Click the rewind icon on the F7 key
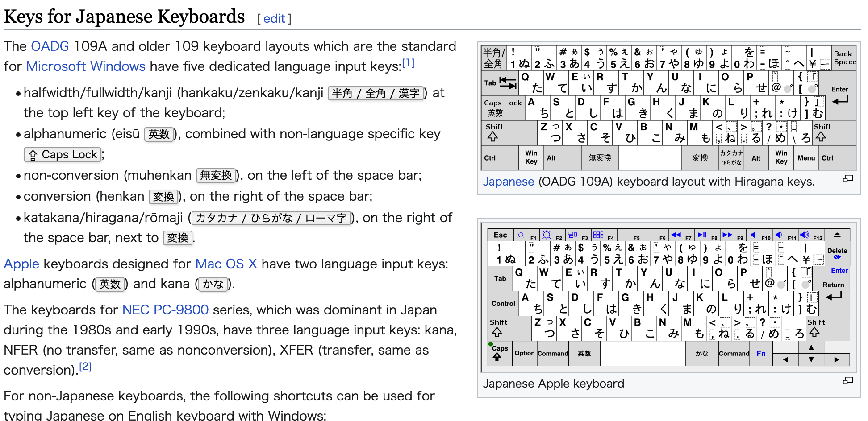The width and height of the screenshot is (868, 421). point(676,234)
